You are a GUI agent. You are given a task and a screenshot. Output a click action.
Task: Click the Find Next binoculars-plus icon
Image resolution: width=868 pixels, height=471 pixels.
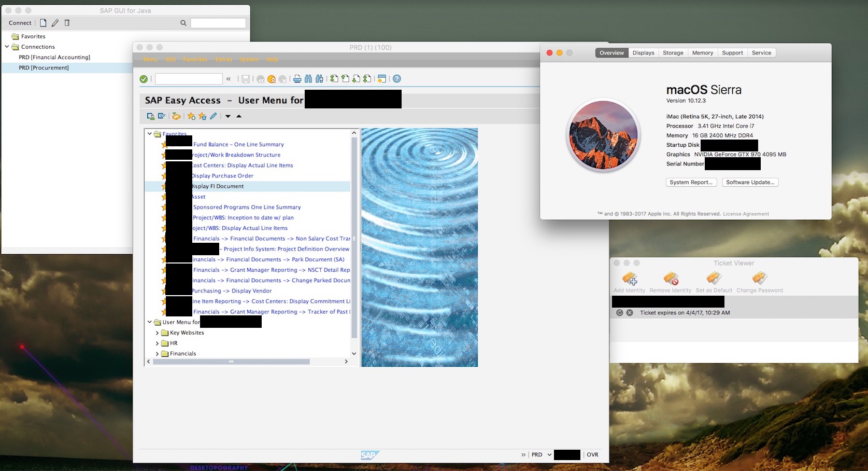[319, 79]
